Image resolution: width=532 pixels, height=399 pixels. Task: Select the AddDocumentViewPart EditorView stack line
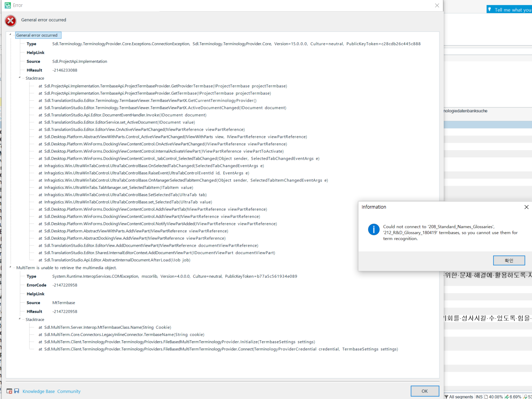click(148, 246)
